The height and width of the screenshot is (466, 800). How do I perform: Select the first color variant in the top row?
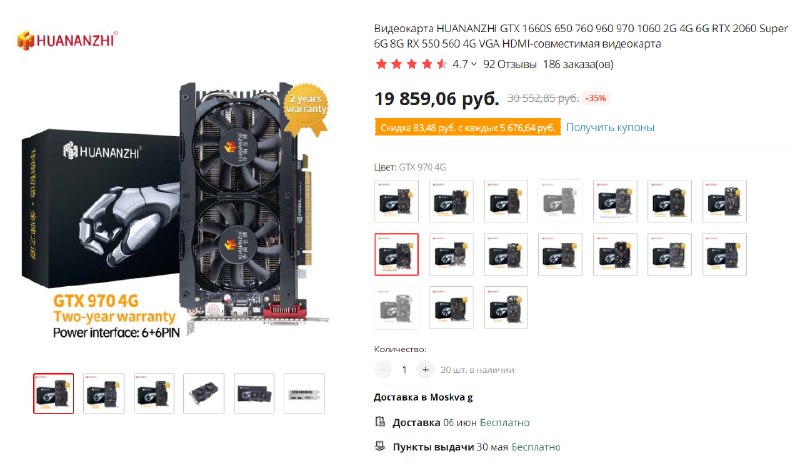(x=396, y=201)
